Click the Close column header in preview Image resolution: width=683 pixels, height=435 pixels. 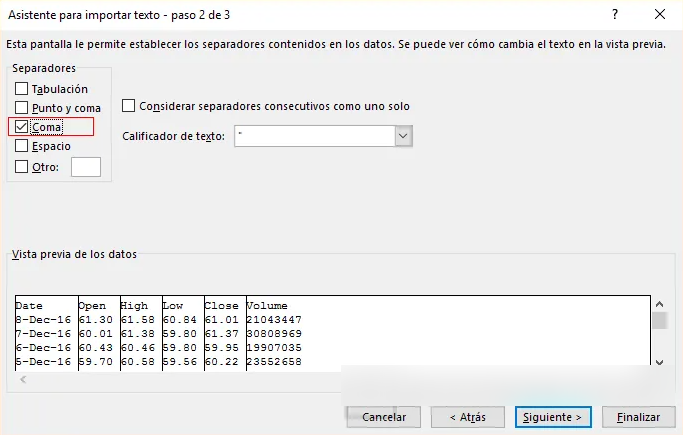pos(222,306)
